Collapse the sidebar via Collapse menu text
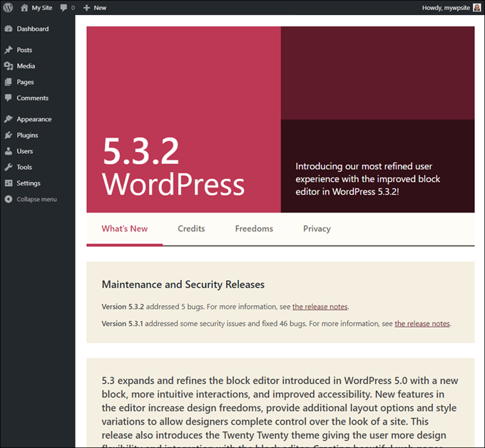This screenshot has width=485, height=448. pyautogui.click(x=37, y=199)
